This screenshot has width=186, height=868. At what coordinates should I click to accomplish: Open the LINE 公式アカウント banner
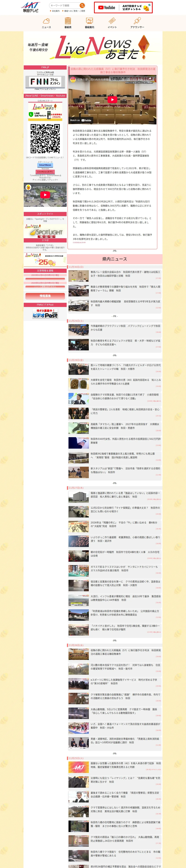45,111
